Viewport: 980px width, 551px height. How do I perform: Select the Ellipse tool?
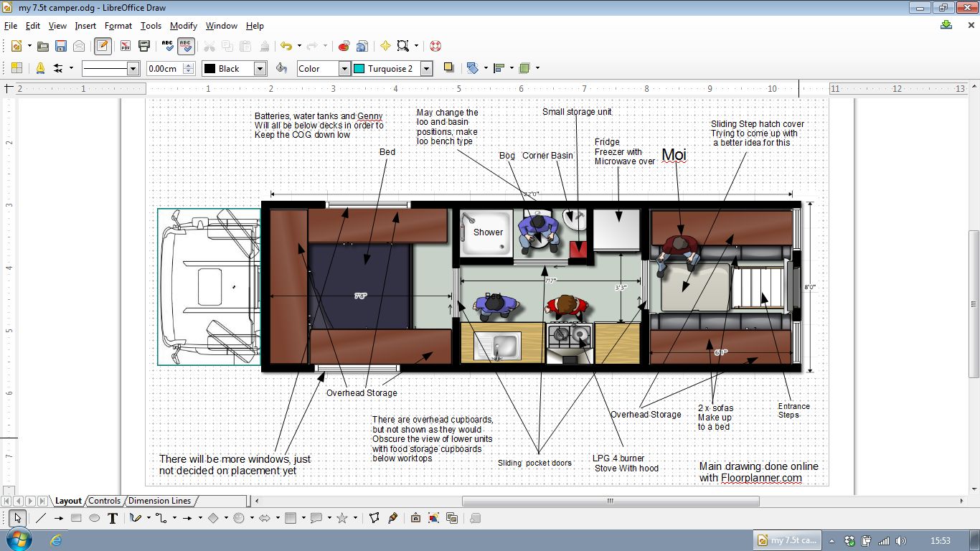(94, 518)
